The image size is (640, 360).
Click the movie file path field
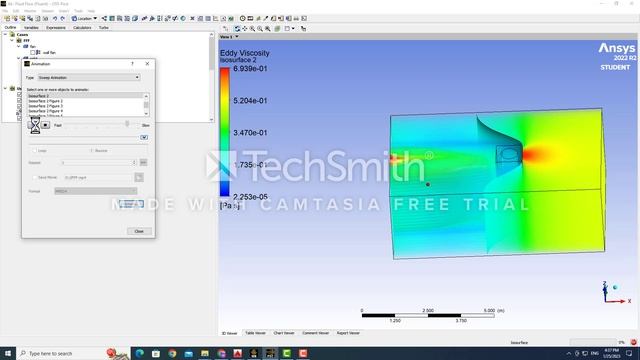point(98,178)
